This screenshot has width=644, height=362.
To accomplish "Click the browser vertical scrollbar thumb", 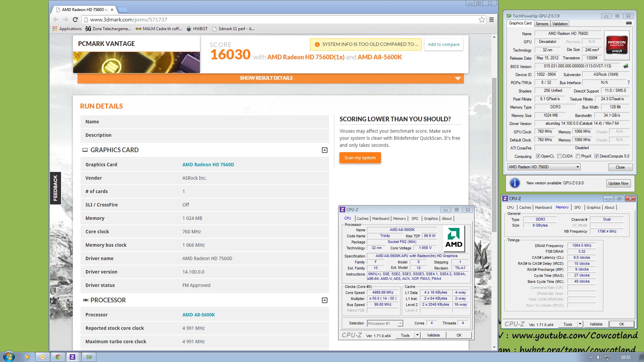I will click(494, 155).
